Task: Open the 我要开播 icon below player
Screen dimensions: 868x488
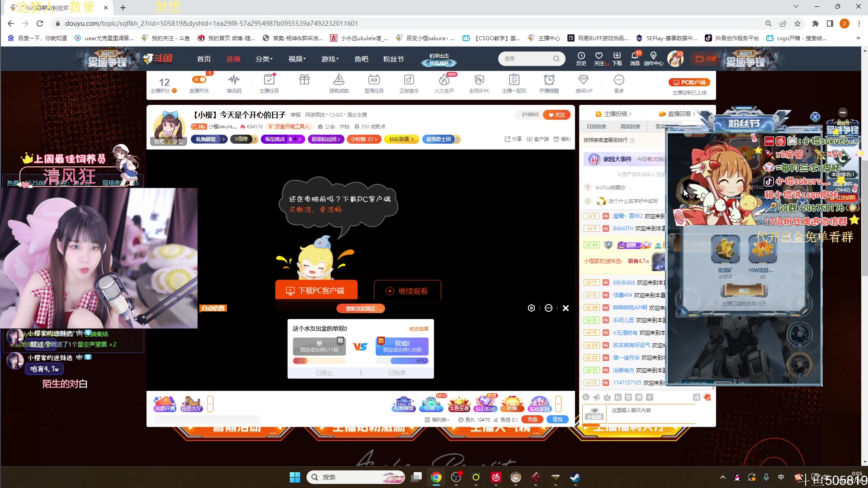Action: [165, 403]
